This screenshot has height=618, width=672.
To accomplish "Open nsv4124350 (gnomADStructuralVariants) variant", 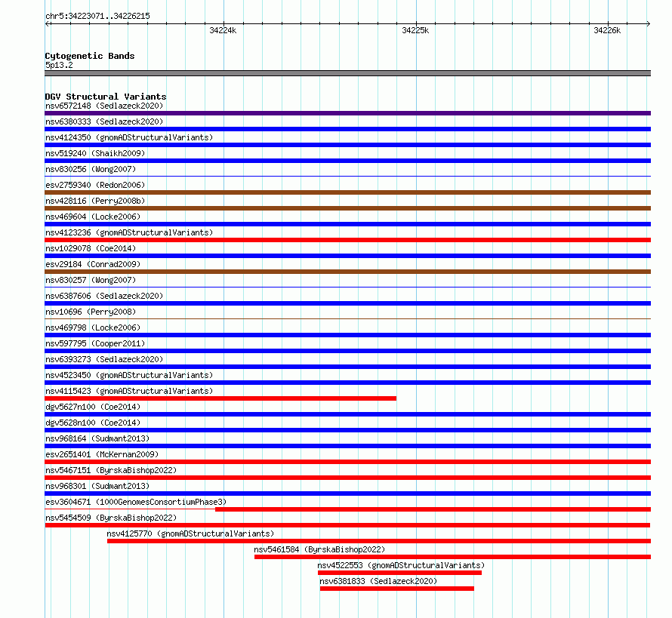I will pyautogui.click(x=129, y=137).
